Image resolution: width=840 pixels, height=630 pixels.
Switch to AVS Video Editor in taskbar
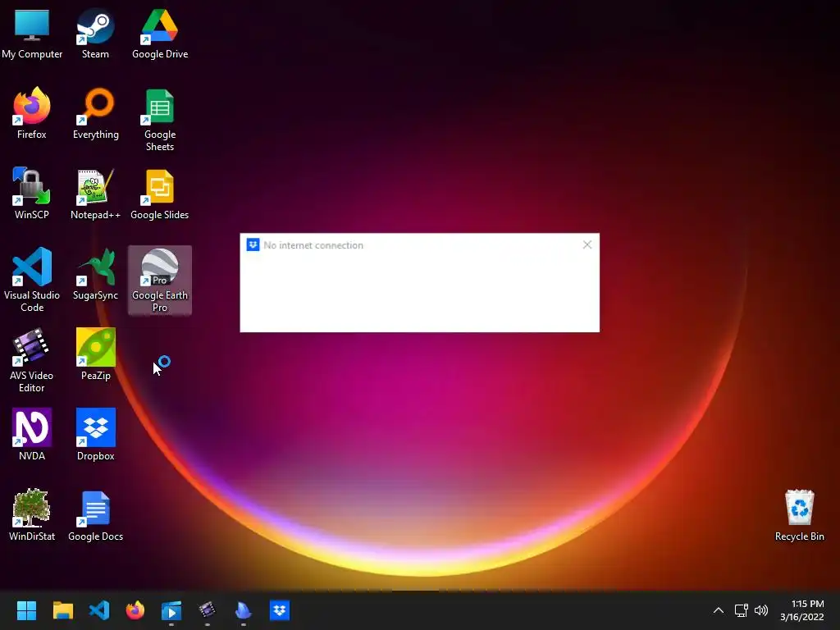208,610
